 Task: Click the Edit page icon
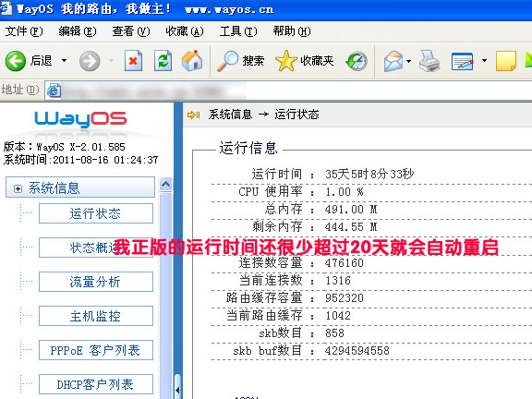pyautogui.click(x=462, y=61)
